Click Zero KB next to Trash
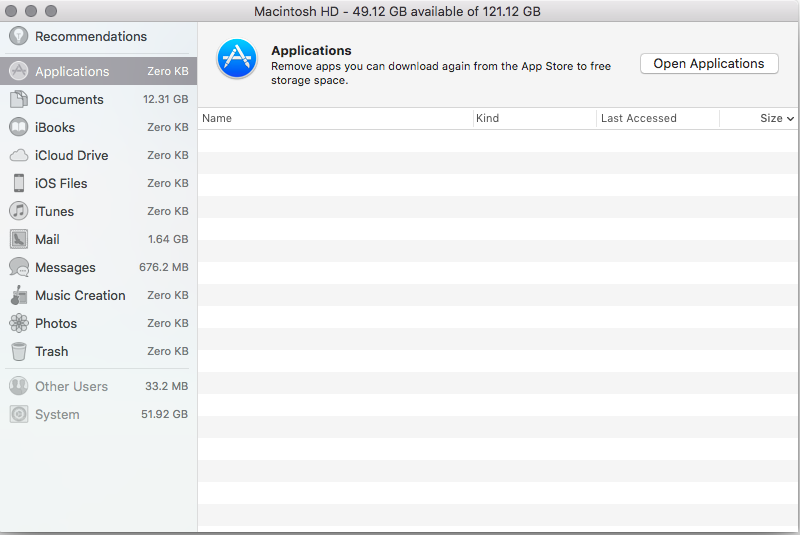 pos(168,351)
